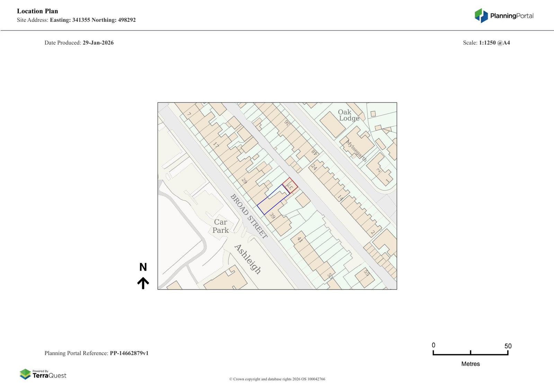
Task: Click the Crown copyright notice text
Action: 277,379
